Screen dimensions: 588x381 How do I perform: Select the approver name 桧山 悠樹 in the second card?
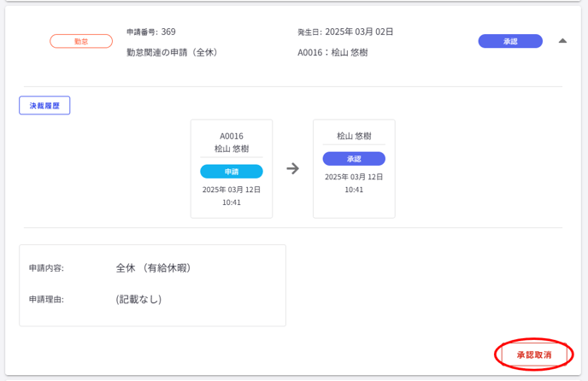[x=354, y=136]
